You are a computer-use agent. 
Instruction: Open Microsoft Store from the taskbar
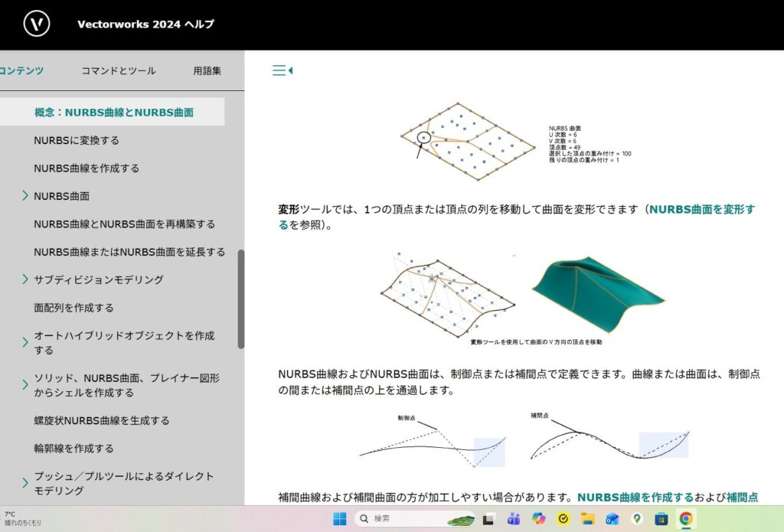pos(661,519)
